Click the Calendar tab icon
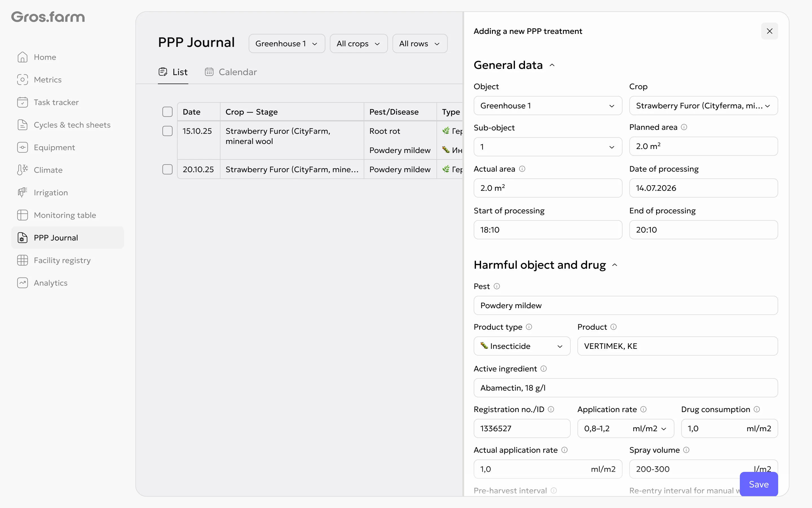 [x=209, y=72]
